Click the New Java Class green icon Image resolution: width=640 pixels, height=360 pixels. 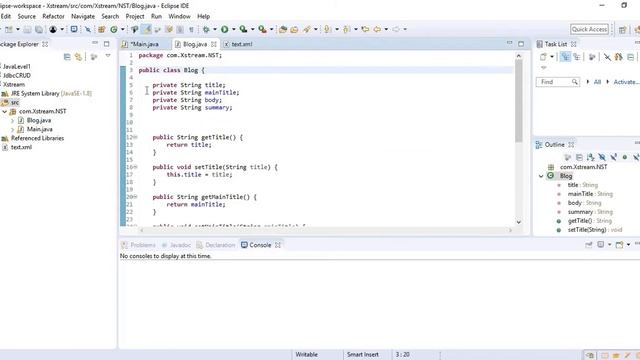click(114, 29)
